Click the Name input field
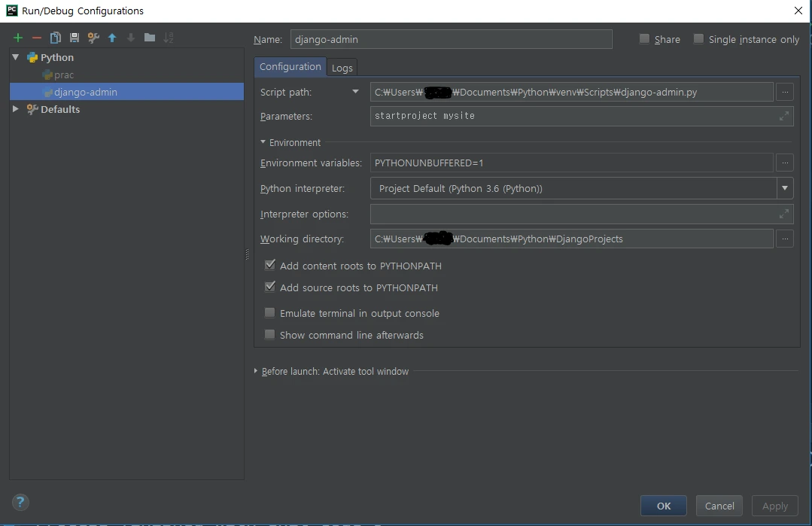812x526 pixels. pos(451,39)
